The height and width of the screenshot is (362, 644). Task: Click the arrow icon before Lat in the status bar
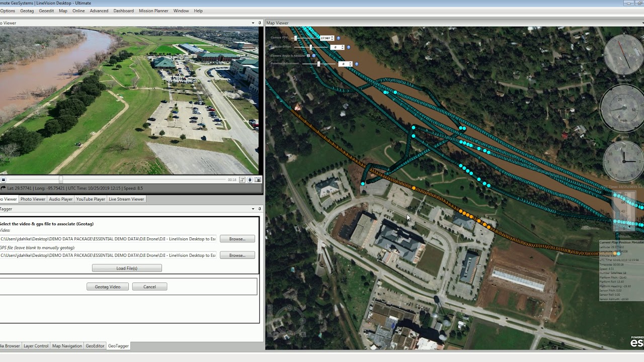[4, 188]
